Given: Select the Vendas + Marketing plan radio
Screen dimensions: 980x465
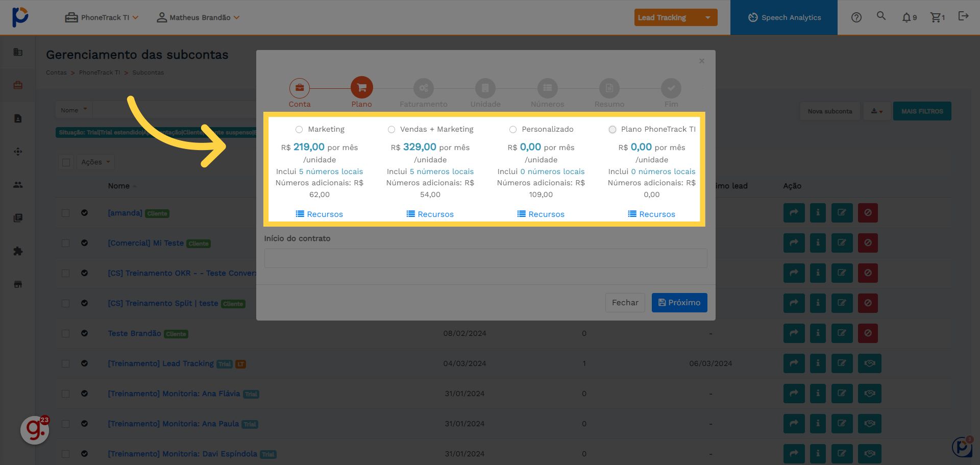Looking at the screenshot, I should coord(391,130).
